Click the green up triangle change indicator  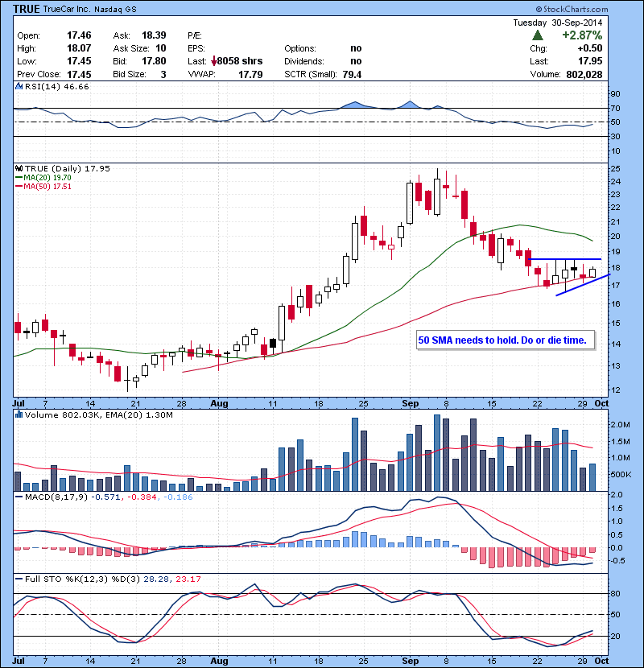click(538, 35)
